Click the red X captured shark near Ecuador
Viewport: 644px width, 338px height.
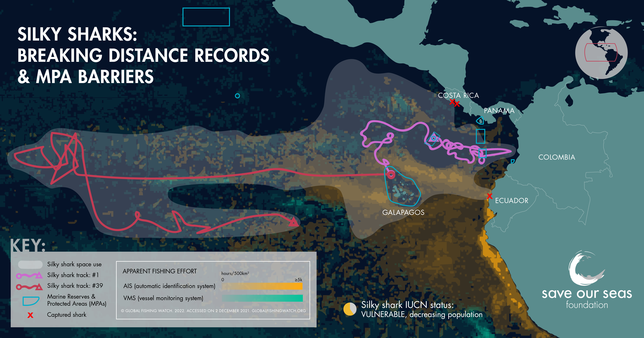(489, 196)
